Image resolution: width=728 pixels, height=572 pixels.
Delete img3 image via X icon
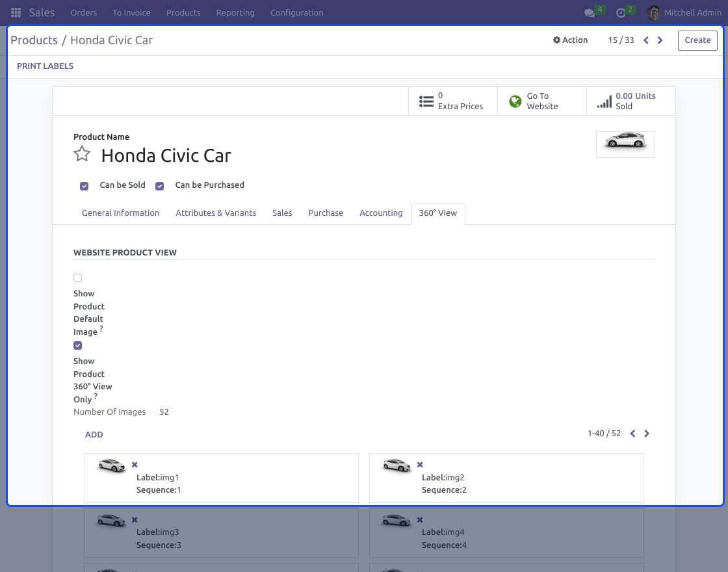pos(135,520)
